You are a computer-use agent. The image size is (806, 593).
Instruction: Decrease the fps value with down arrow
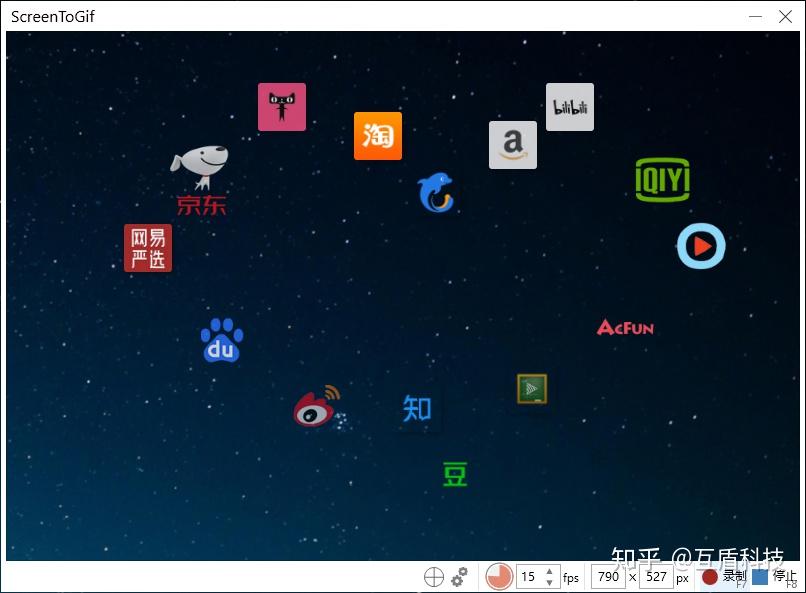click(x=549, y=582)
